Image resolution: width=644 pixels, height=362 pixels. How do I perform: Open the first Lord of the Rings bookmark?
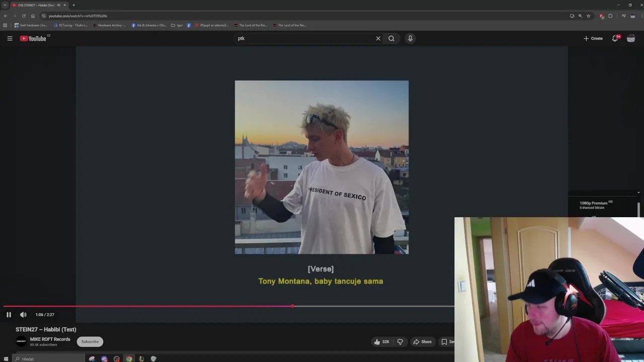[250, 25]
